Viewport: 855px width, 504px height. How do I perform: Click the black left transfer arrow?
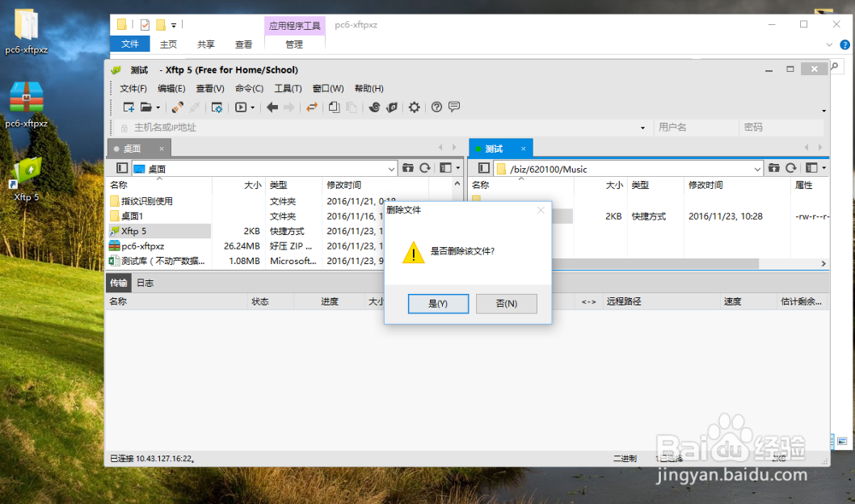click(x=272, y=108)
